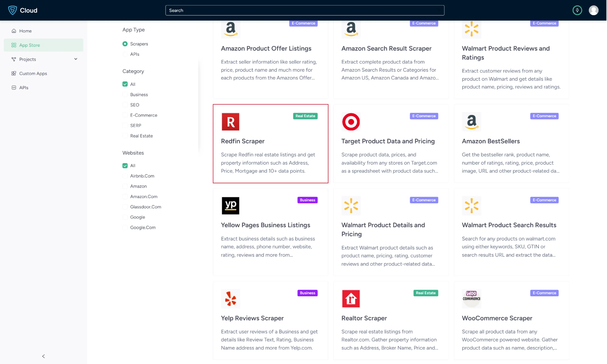
Task: Click the WooCommerce logo
Action: 471,299
